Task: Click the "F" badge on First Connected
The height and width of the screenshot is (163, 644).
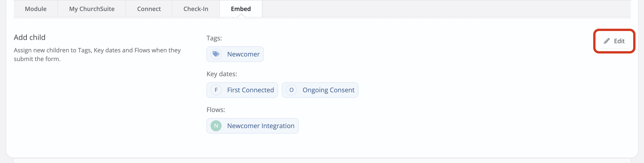Action: point(216,90)
